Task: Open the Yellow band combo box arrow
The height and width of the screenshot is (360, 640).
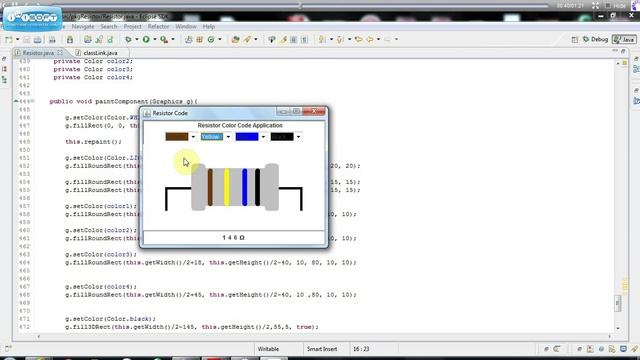Action: click(228, 137)
